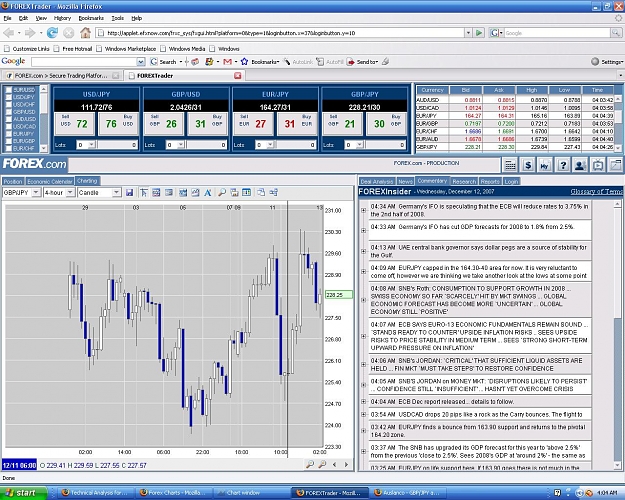Click the browser address bar URL

(279, 33)
